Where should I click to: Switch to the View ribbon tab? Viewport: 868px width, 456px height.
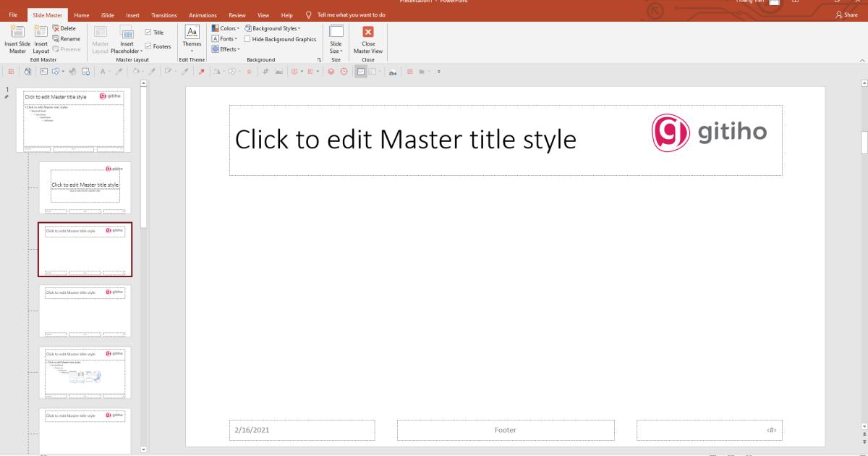(x=263, y=14)
